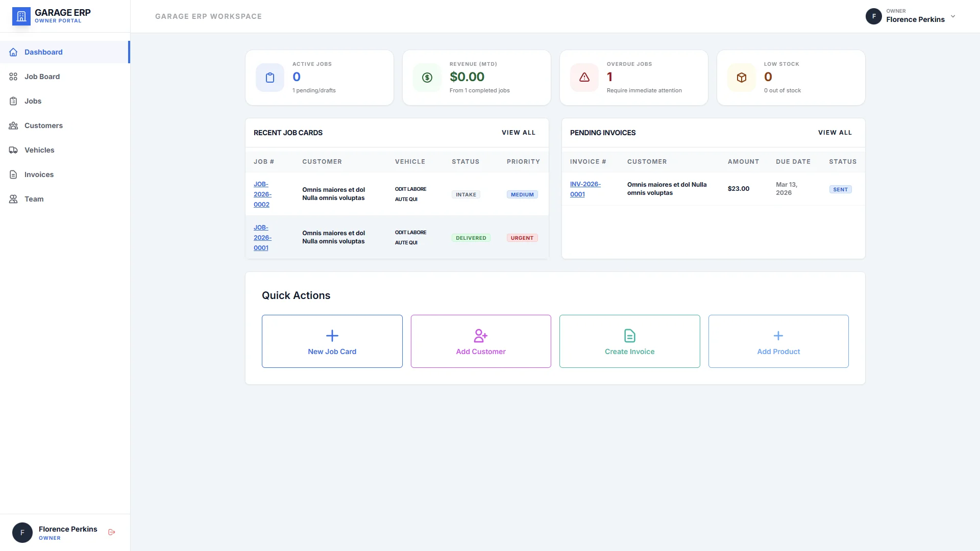The width and height of the screenshot is (980, 551).
Task: Click the Jobs clipboard icon in sidebar
Action: pyautogui.click(x=13, y=101)
